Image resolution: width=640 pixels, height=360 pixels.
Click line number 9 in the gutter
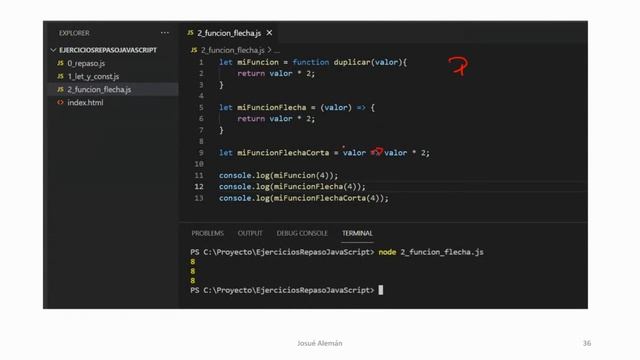(x=201, y=153)
